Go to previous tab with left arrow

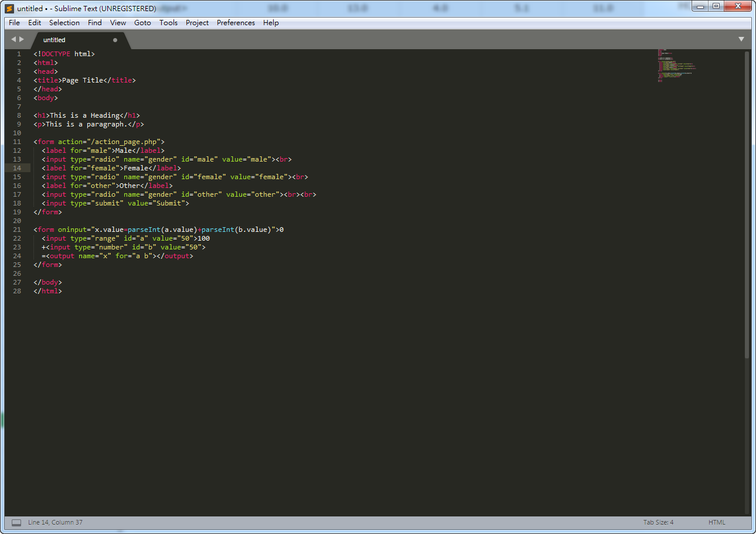13,39
